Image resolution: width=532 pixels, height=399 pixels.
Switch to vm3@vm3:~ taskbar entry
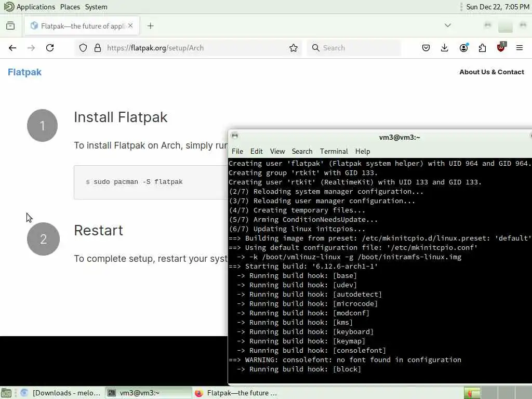click(x=148, y=393)
